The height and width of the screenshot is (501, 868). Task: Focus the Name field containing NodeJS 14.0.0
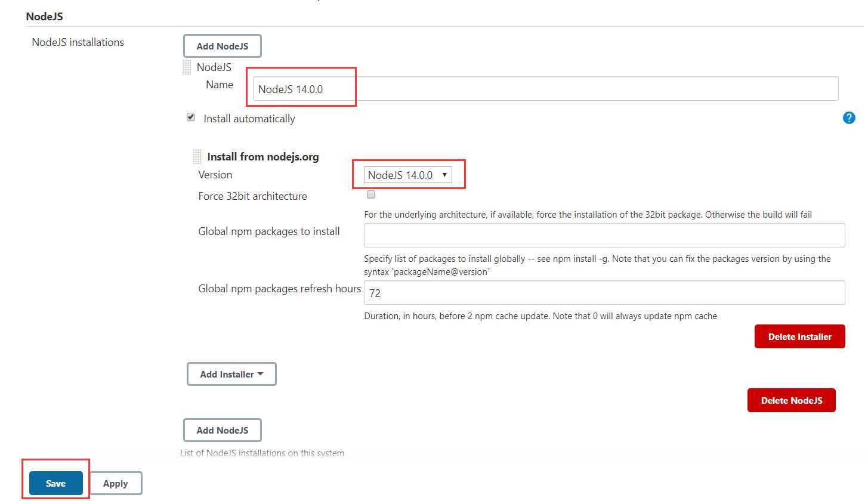click(545, 89)
